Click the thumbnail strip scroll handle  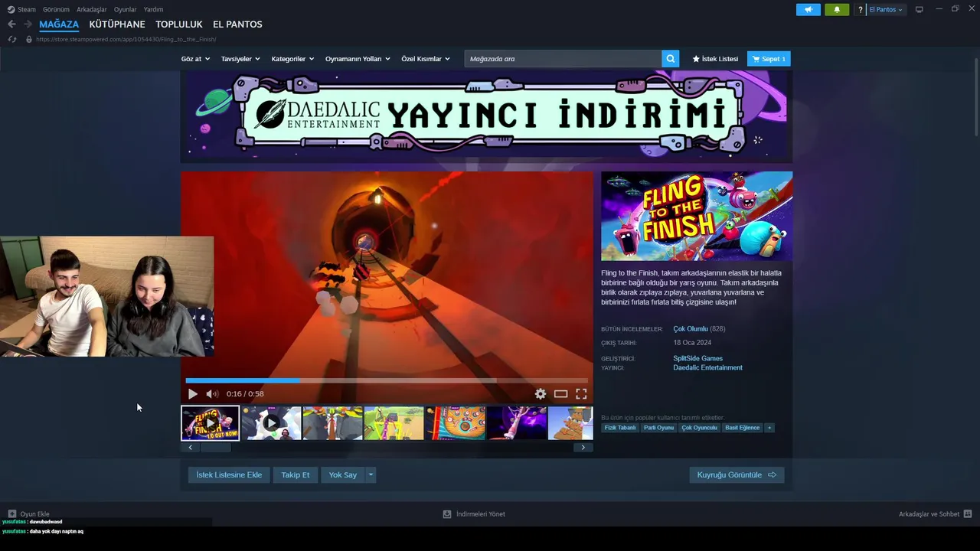pos(215,448)
